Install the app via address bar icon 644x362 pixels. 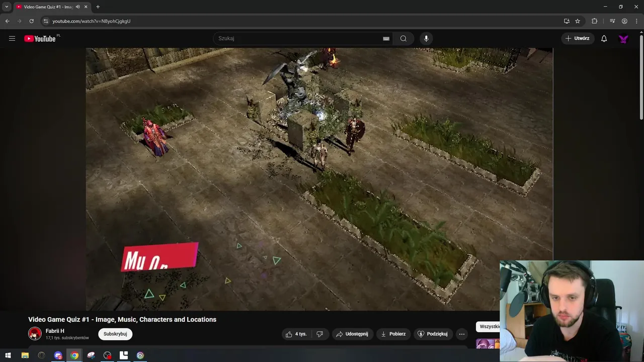(x=567, y=21)
